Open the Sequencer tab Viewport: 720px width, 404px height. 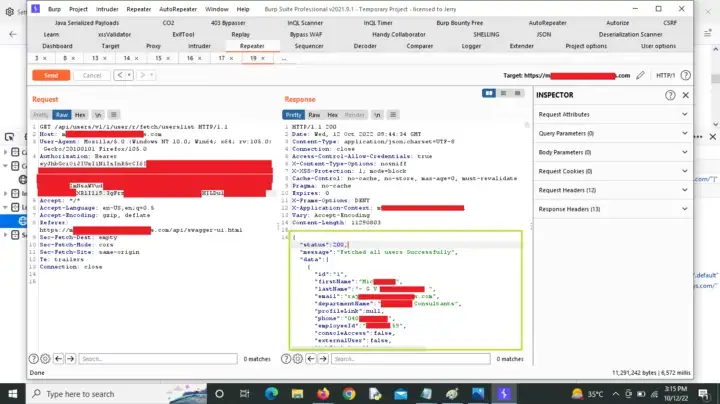[309, 46]
